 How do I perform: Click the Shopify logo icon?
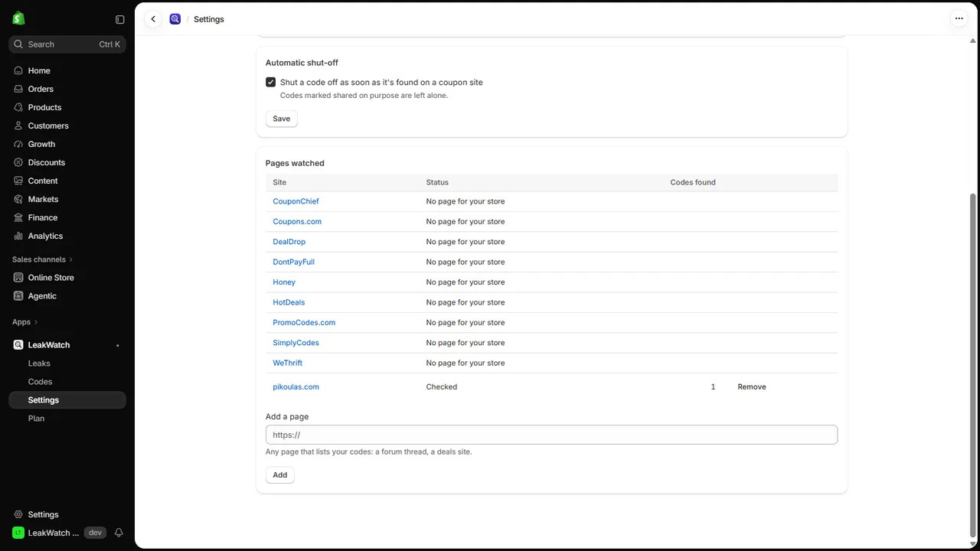click(18, 18)
